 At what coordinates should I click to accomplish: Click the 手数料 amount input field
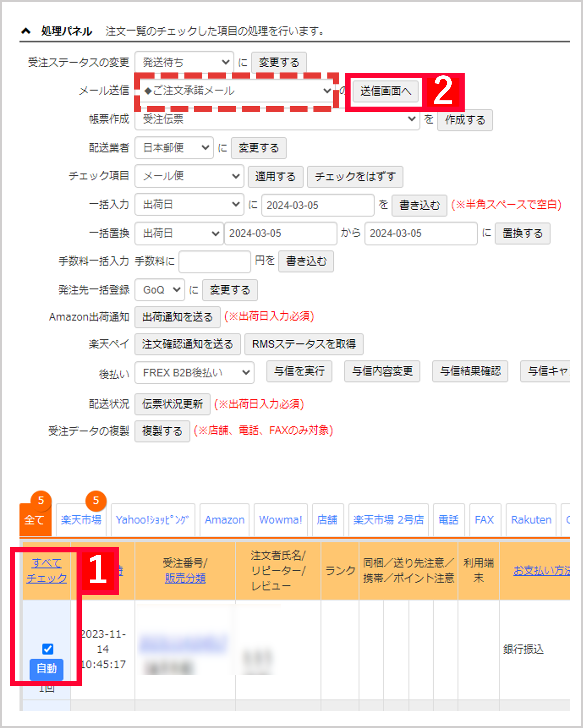[x=215, y=261]
